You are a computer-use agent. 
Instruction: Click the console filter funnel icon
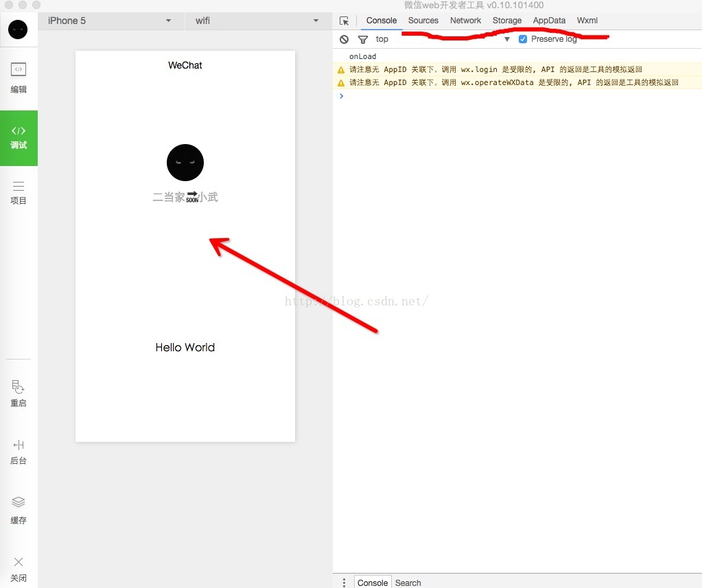click(363, 40)
